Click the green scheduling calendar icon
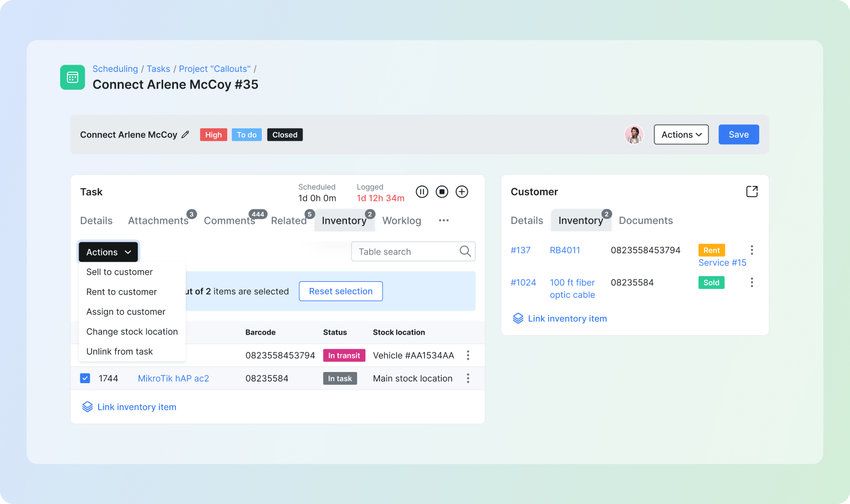This screenshot has height=504, width=850. pyautogui.click(x=72, y=77)
